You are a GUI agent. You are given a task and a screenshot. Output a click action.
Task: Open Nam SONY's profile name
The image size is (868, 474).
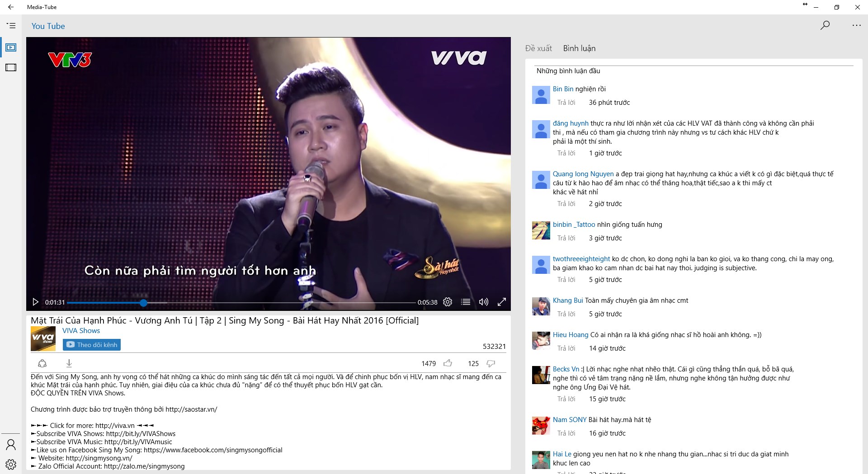(570, 420)
